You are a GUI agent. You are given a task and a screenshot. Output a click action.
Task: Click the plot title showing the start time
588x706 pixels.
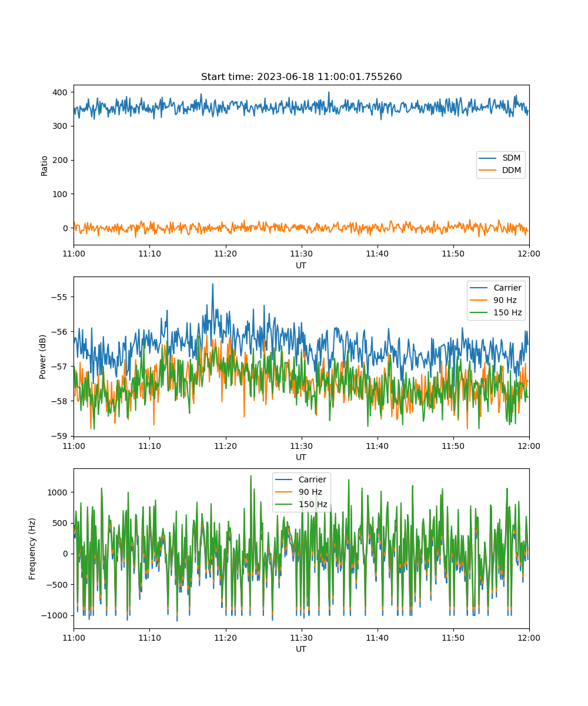click(301, 77)
